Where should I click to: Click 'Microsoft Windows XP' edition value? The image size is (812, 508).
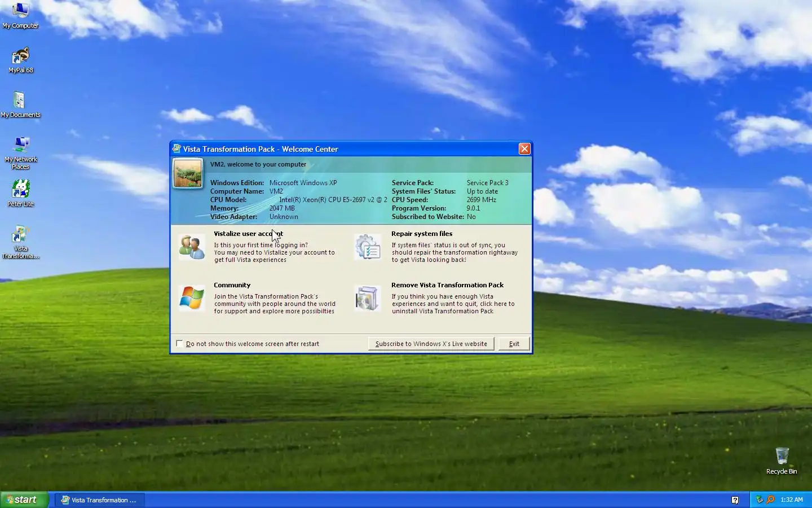pyautogui.click(x=303, y=183)
